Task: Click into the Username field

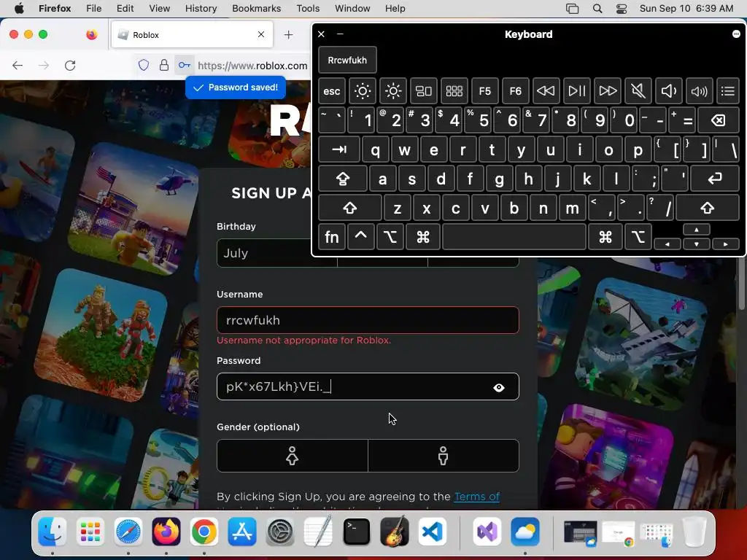Action: [368, 320]
